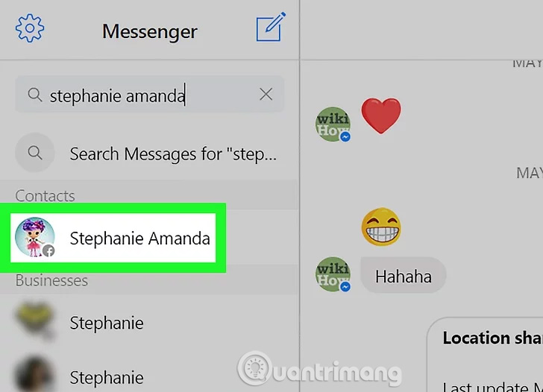Click the second blurred Stephanie avatar
Screen dimensions: 543x392
pyautogui.click(x=34, y=376)
